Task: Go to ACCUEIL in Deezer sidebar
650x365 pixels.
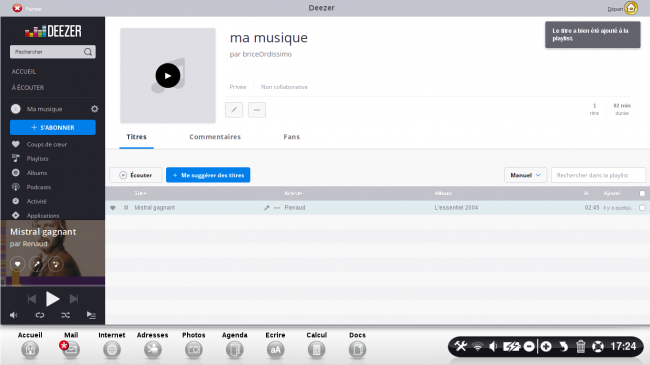Action: coord(24,71)
